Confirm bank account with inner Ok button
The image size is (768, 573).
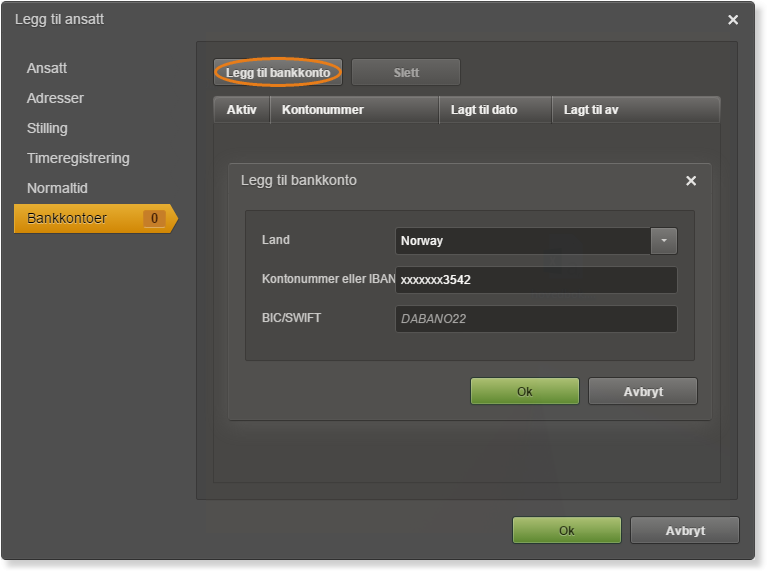point(525,391)
